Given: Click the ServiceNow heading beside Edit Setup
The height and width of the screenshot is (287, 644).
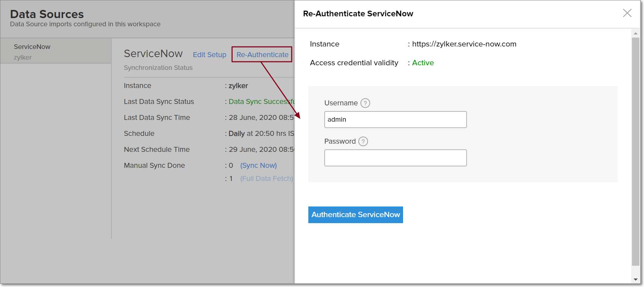Looking at the screenshot, I should click(x=153, y=54).
